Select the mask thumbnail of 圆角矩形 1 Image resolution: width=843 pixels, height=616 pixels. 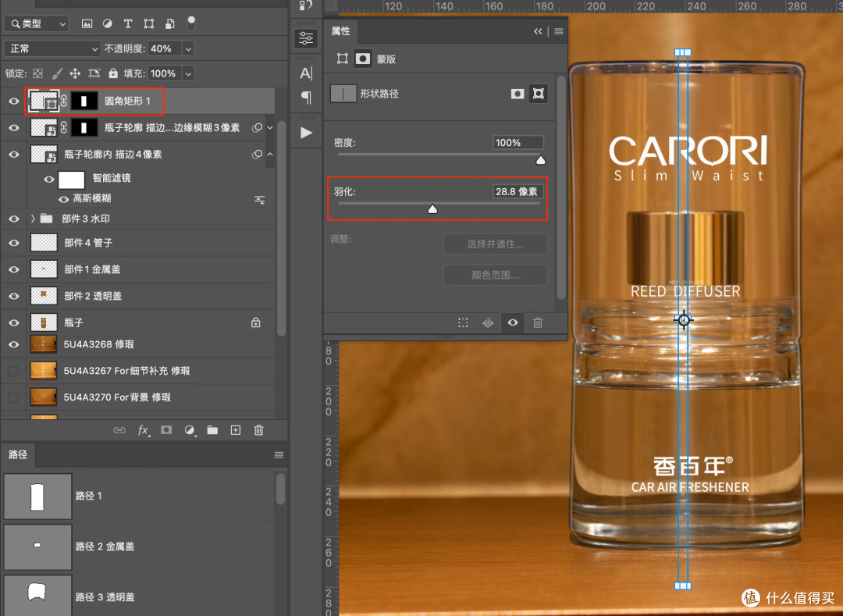(84, 101)
